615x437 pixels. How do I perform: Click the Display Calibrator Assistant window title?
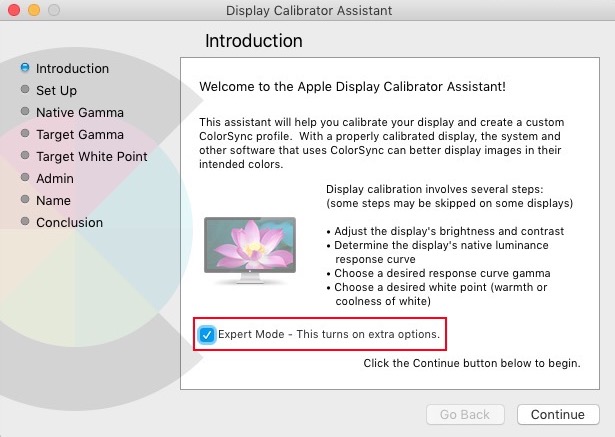(309, 11)
